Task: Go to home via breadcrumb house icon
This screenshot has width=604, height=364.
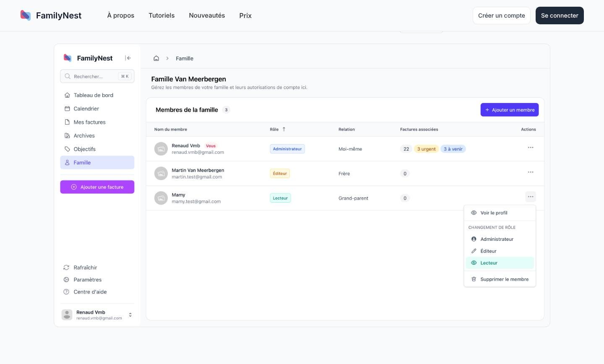Action: coord(156,58)
